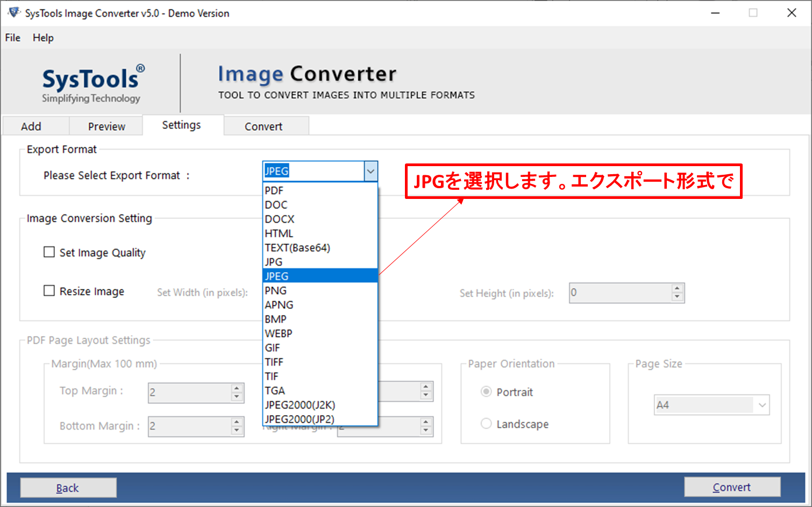Screen dimensions: 812x507
Task: Pick BMP from the list
Action: coord(320,319)
